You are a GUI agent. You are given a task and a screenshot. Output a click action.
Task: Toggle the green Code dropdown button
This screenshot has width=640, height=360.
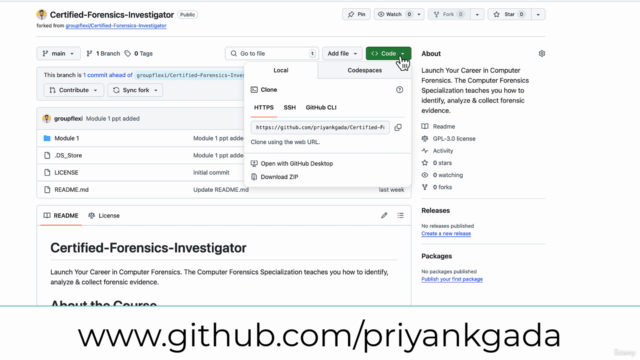[x=388, y=53]
